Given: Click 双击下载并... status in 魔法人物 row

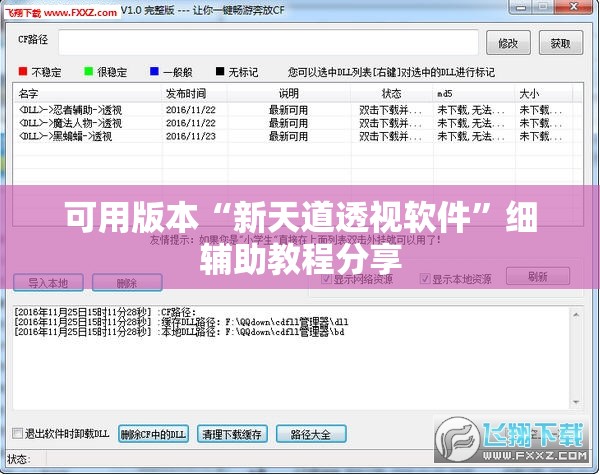Looking at the screenshot, I should [x=390, y=123].
